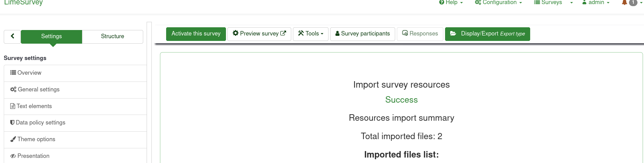Screen dimensions: 644x163
Task: Click the LimeSurvey logo link
Action: coord(23,2)
